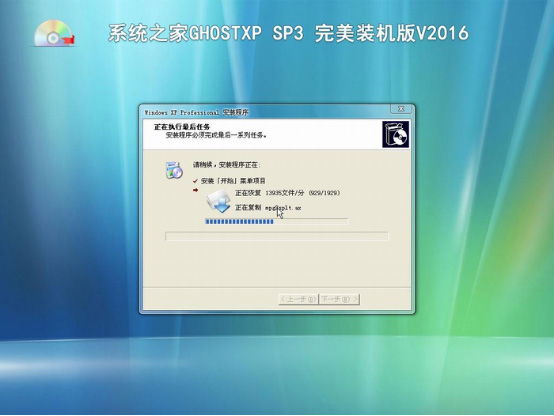Viewport: 554px width, 416px height.
Task: Click the 请稍候,安装程序正在 label
Action: click(226, 165)
